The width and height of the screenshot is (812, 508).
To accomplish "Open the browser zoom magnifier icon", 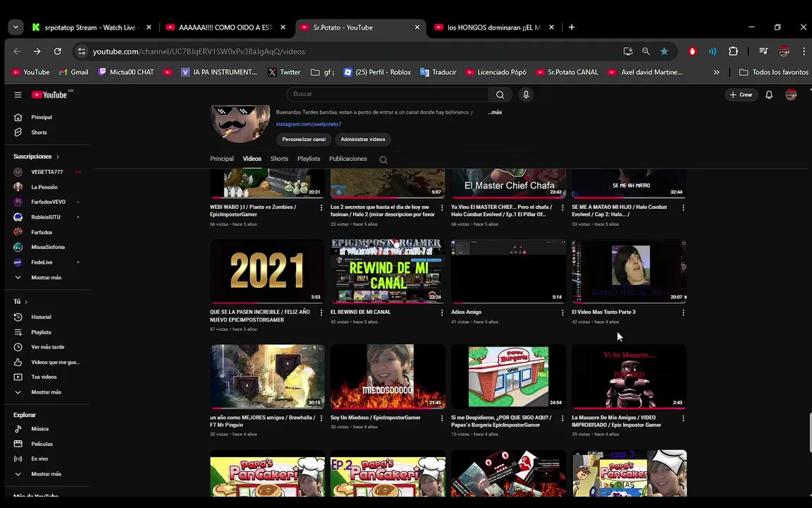I will point(646,52).
